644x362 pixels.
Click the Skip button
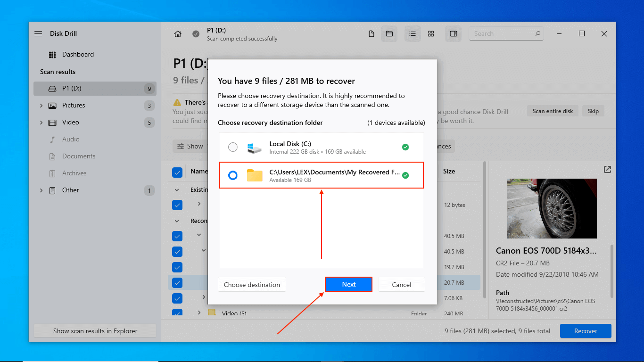593,111
